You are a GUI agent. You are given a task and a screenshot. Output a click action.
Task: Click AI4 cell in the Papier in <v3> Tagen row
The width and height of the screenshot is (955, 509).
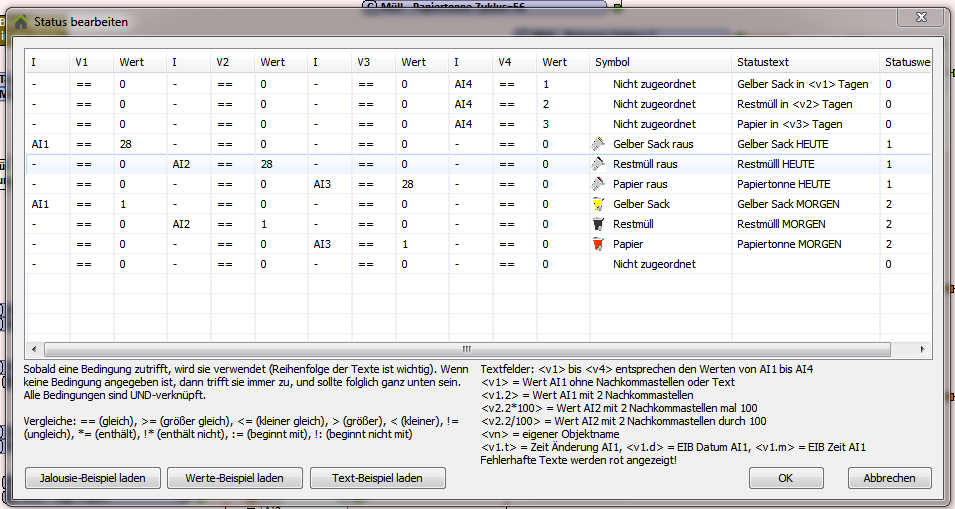click(471, 124)
